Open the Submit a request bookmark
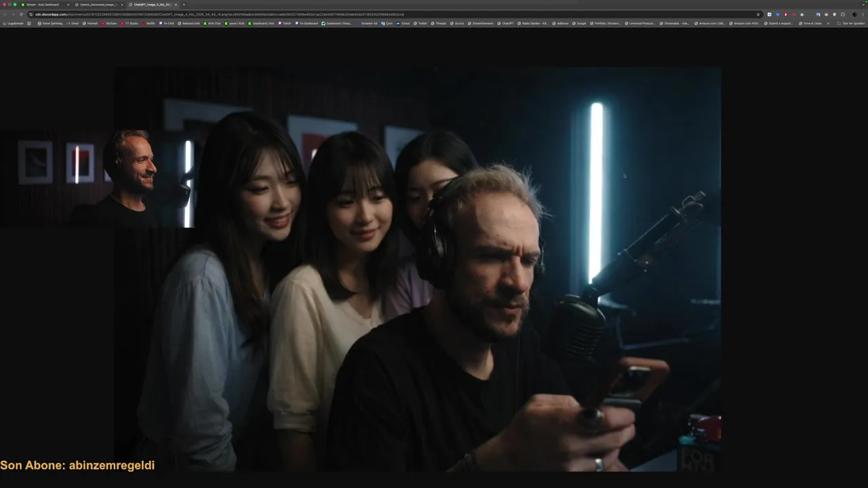Screen dimensions: 868x488 click(779, 23)
